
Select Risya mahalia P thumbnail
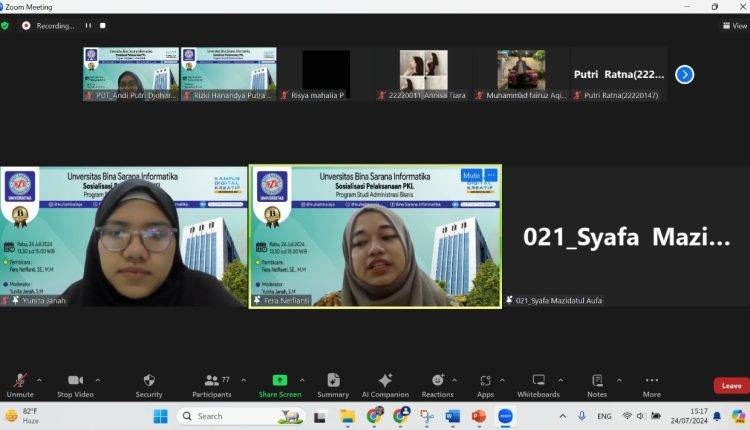tap(326, 74)
